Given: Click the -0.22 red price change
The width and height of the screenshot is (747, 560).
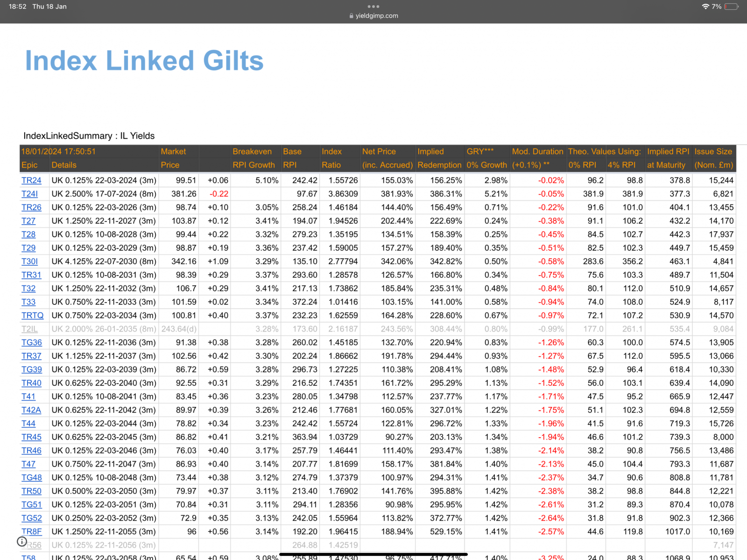Looking at the screenshot, I should point(219,194).
